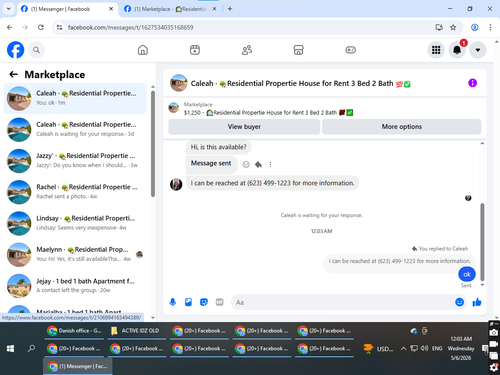Click the Windows taskbar search icon
The height and width of the screenshot is (375, 500).
coord(31,349)
